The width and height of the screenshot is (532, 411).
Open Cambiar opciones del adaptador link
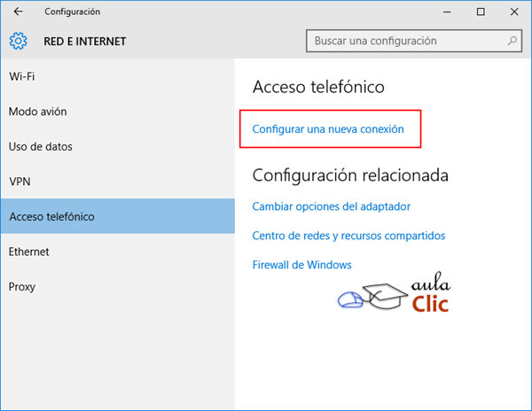pos(332,206)
